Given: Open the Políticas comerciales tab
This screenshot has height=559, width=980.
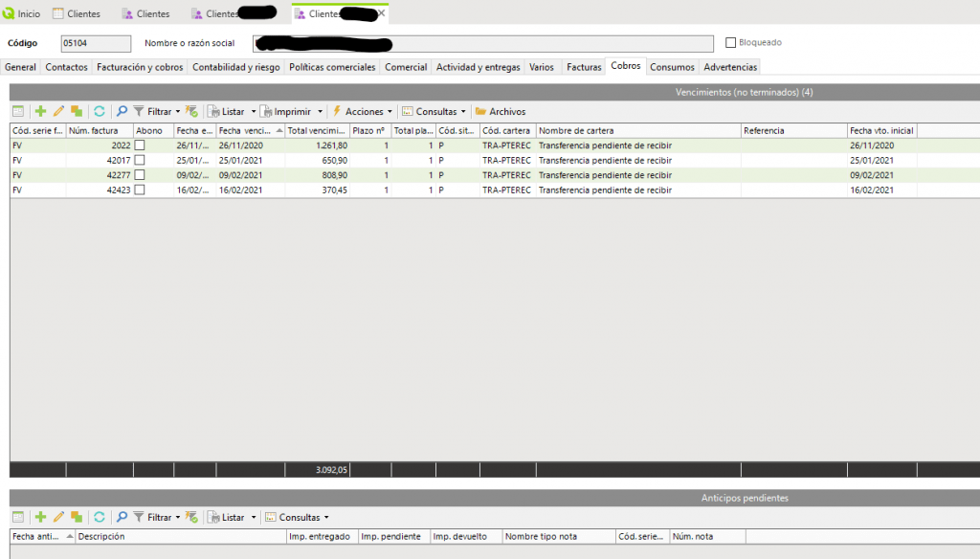Looking at the screenshot, I should point(332,67).
